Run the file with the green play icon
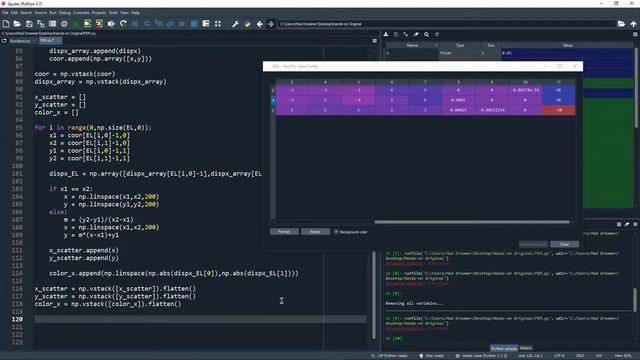The width and height of the screenshot is (640, 360). coord(76,24)
